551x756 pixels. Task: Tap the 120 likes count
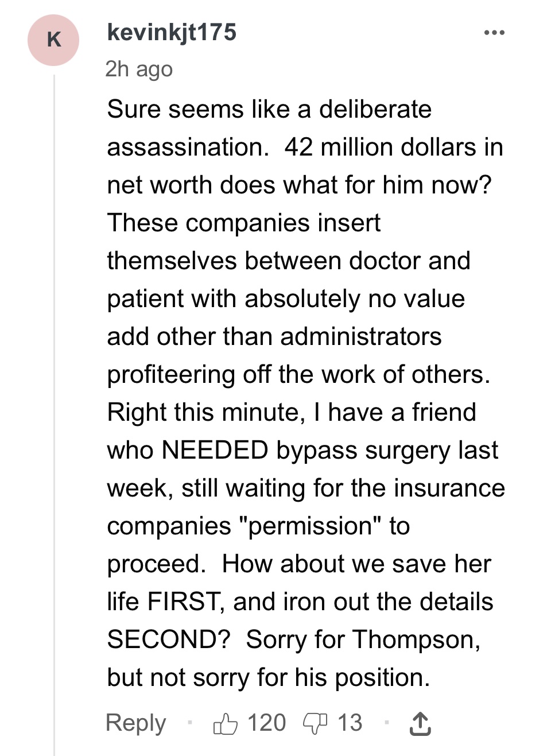[x=266, y=723]
